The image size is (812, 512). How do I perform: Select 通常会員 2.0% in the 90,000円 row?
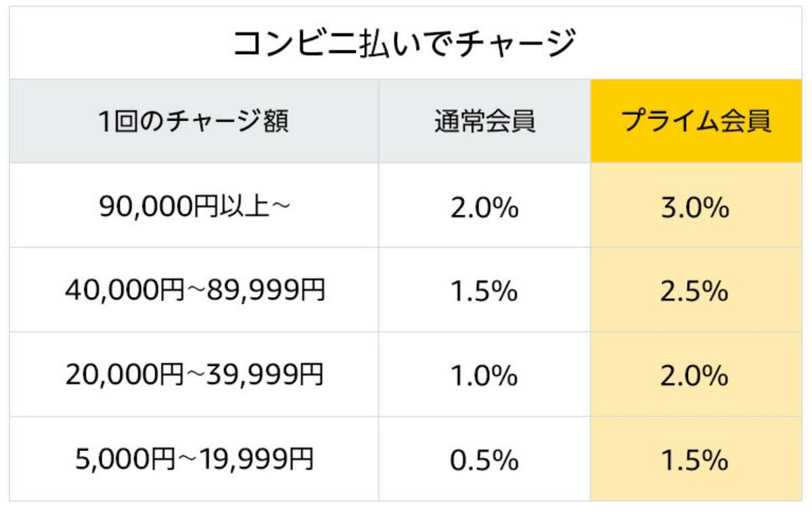(x=484, y=208)
